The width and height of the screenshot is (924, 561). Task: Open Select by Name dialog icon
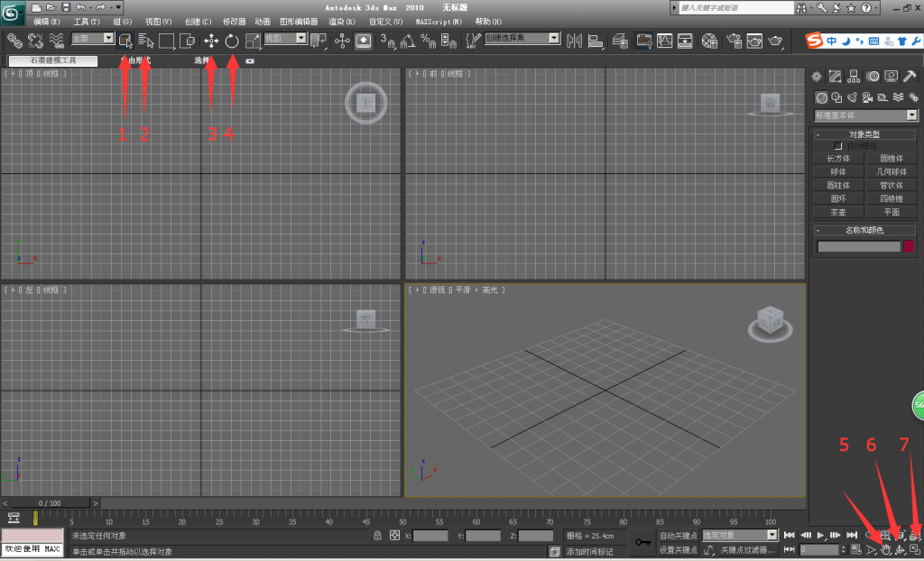coord(146,41)
